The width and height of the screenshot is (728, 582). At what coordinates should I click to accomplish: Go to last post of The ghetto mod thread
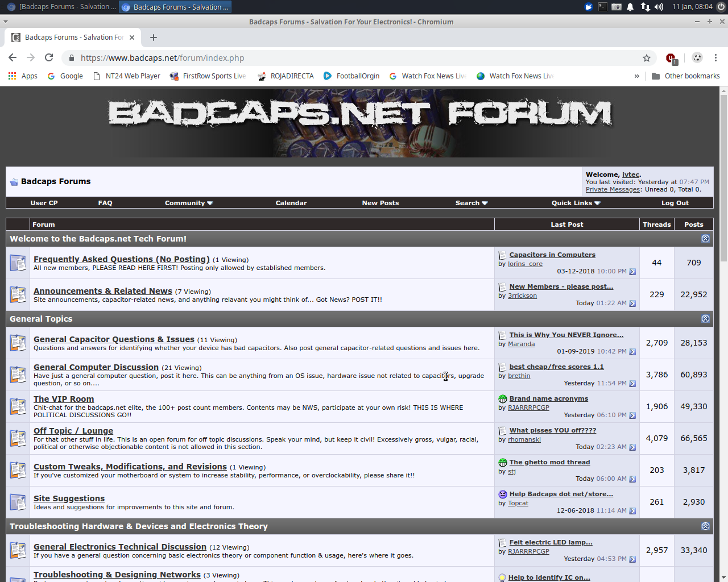632,479
